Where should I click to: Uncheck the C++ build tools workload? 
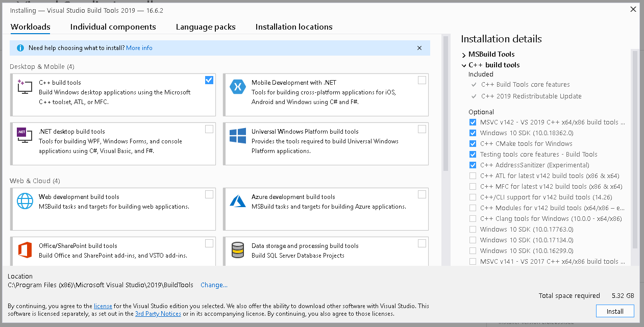coord(209,80)
